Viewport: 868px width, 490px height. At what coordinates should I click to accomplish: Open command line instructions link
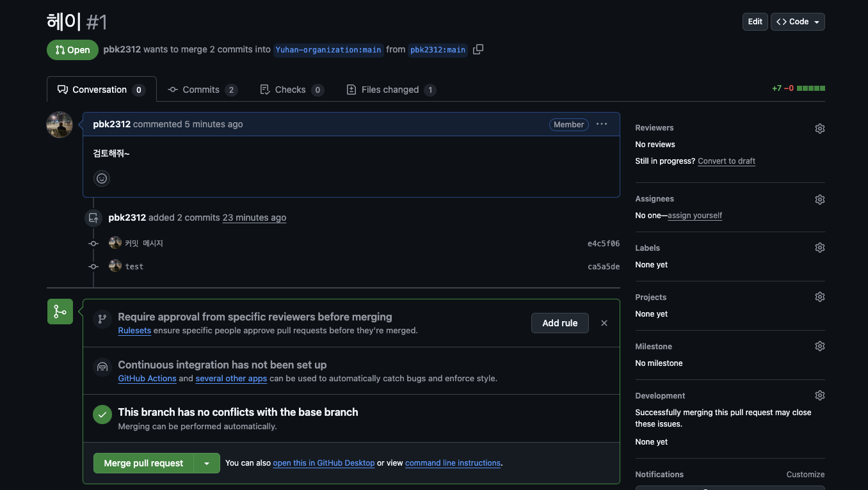(x=453, y=463)
